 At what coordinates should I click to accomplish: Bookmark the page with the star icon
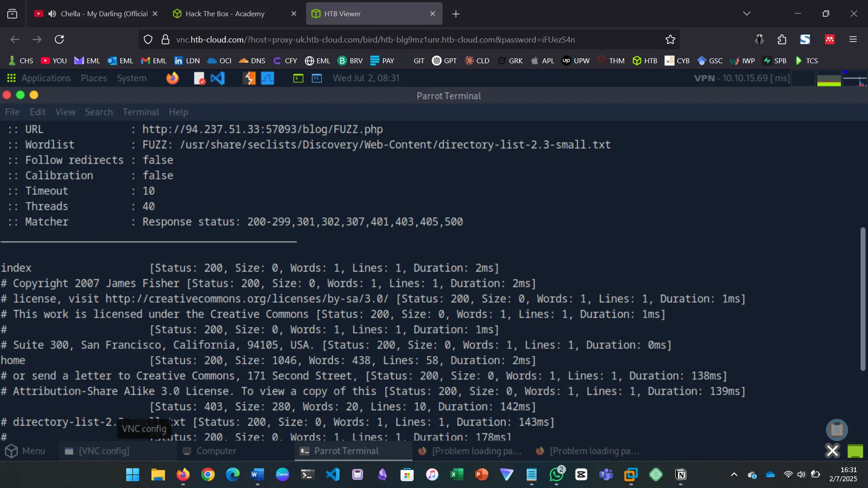(x=670, y=39)
